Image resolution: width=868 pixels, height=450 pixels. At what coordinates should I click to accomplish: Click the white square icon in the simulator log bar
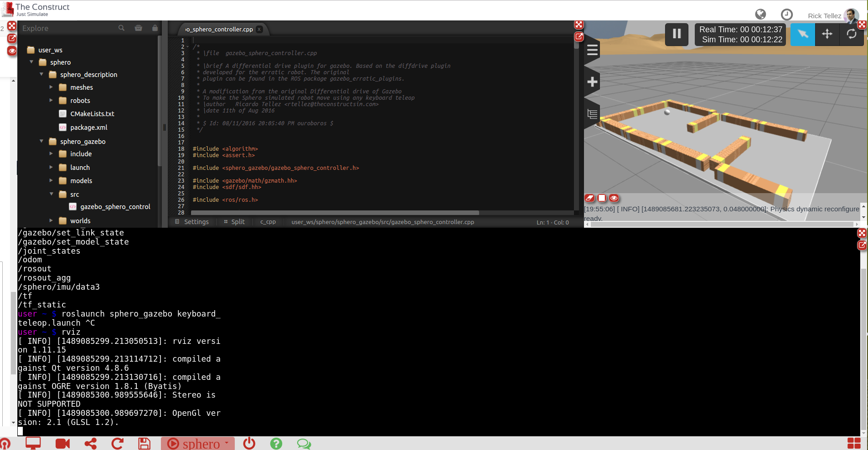[x=602, y=198]
